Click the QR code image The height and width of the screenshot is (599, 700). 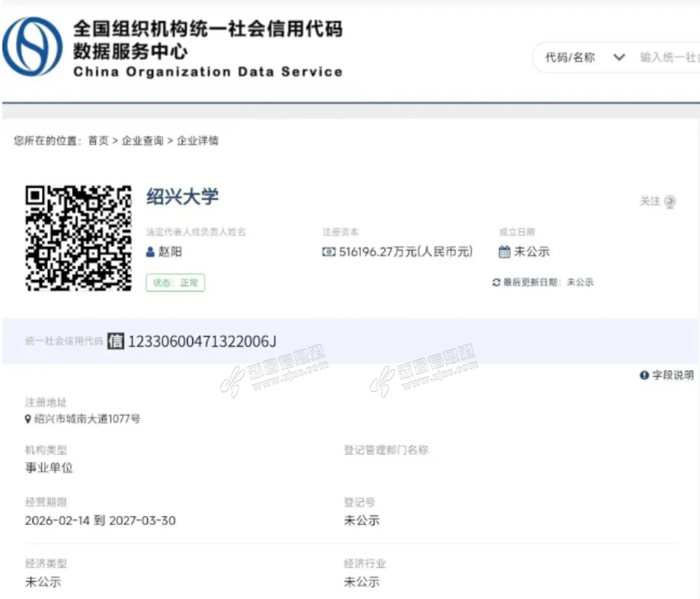click(79, 238)
